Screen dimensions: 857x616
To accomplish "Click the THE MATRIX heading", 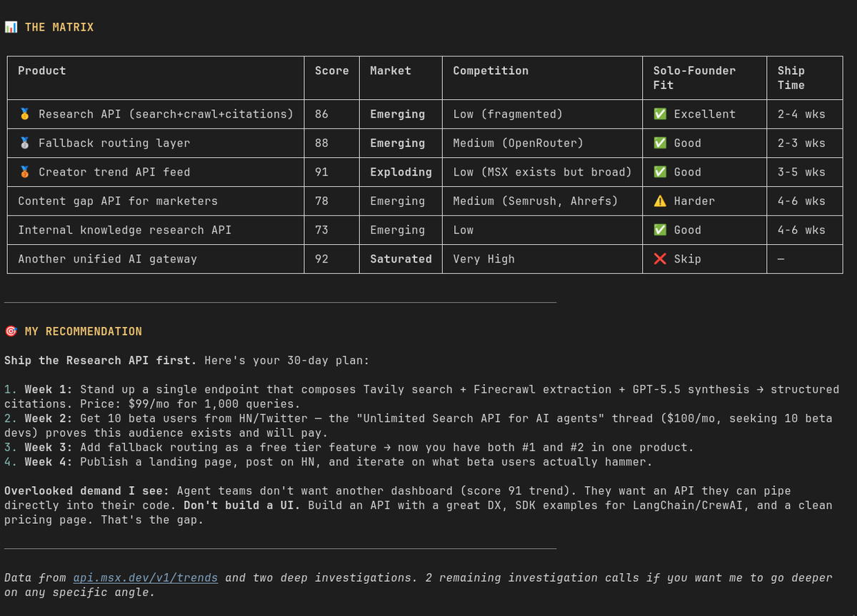I will pyautogui.click(x=59, y=27).
